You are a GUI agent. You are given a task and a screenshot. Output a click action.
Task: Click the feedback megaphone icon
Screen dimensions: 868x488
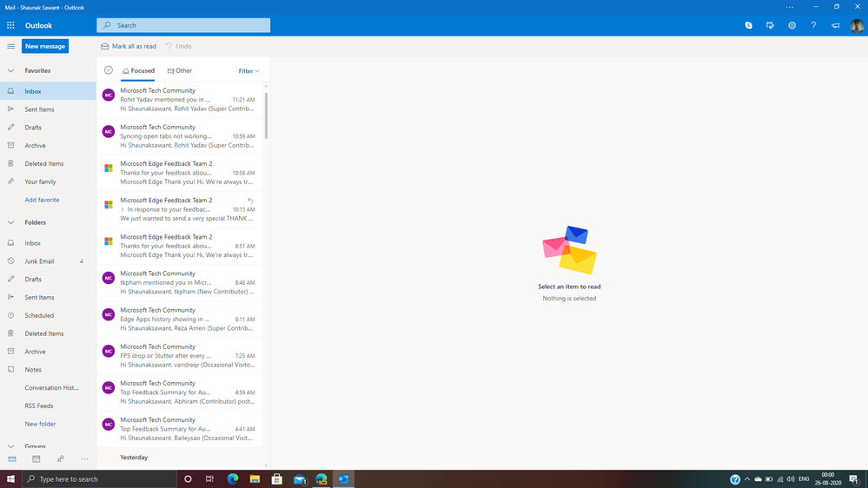(835, 25)
